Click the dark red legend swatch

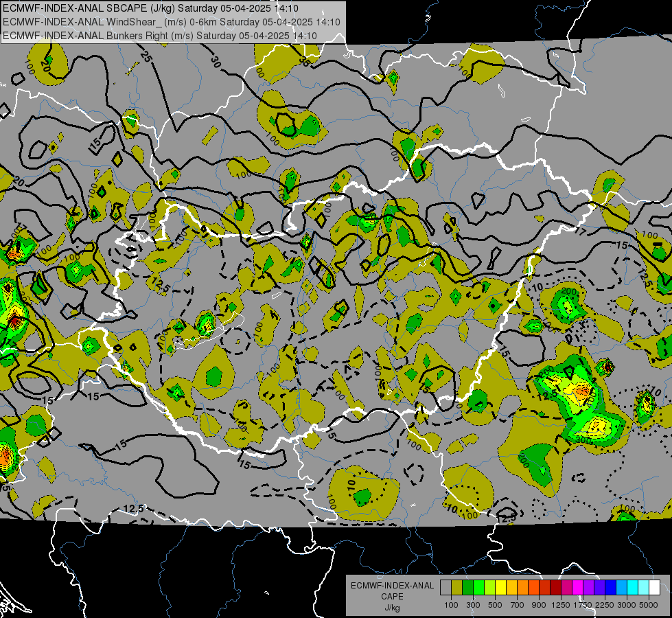pos(555,588)
